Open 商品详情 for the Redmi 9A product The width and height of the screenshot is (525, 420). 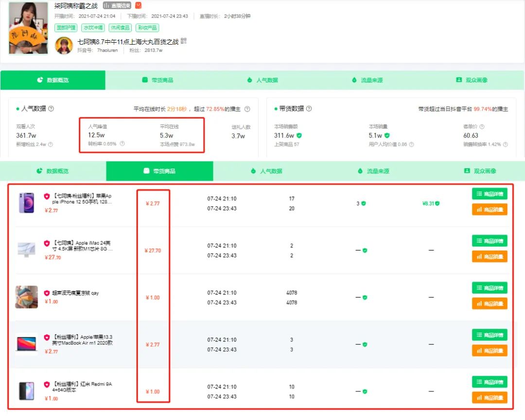tap(490, 382)
